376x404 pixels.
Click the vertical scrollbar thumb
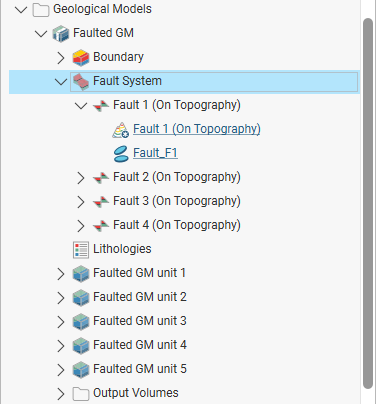[368, 203]
